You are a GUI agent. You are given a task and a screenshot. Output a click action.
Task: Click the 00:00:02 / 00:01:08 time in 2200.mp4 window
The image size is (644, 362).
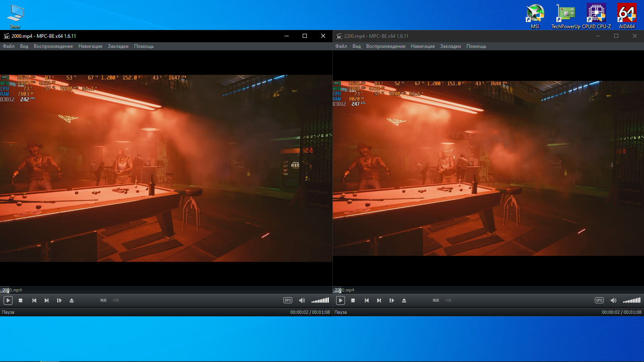(x=621, y=312)
